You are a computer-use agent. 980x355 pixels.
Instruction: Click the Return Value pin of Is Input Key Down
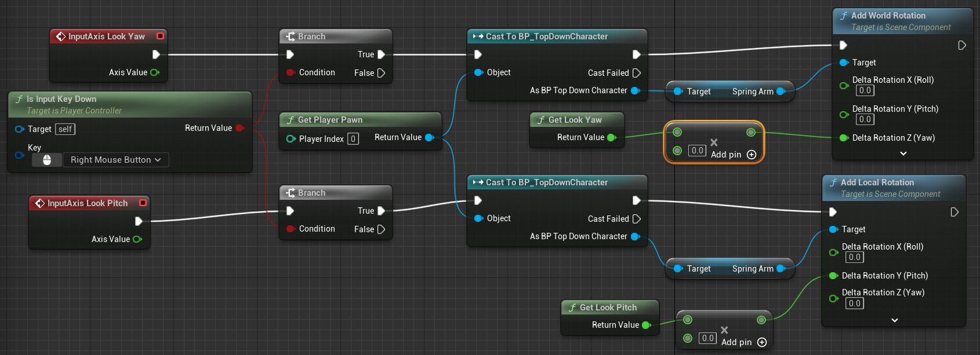coord(240,128)
